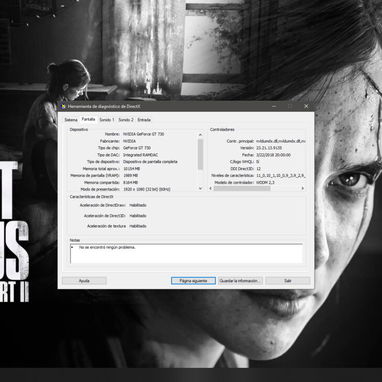Click drivers list scroll-left arrow
This screenshot has width=382, height=382.
[211, 189]
